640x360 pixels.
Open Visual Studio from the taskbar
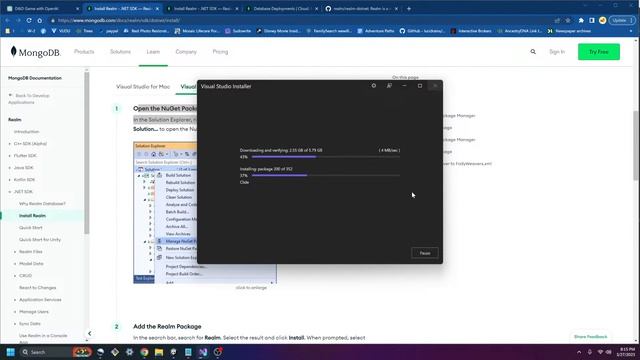(x=203, y=352)
